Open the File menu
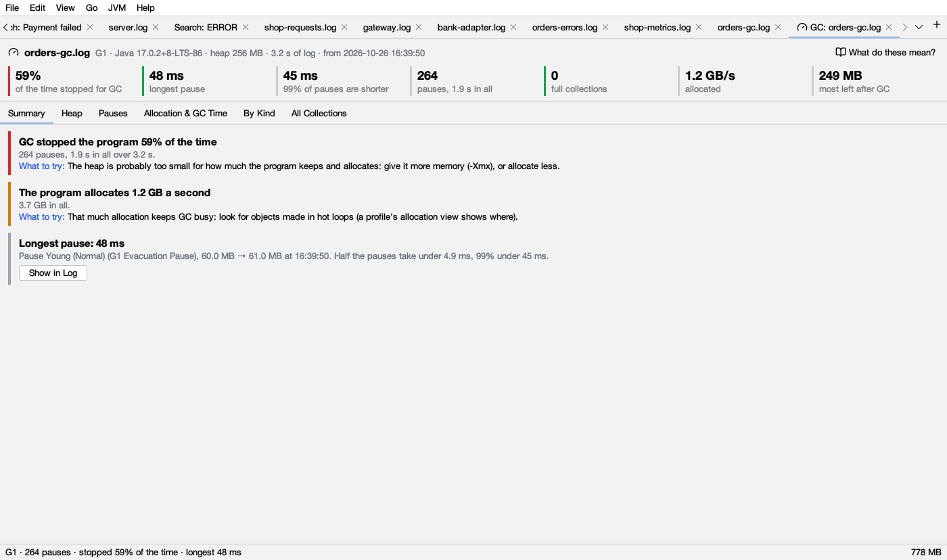Screen dimensions: 947x560 (x=12, y=7)
